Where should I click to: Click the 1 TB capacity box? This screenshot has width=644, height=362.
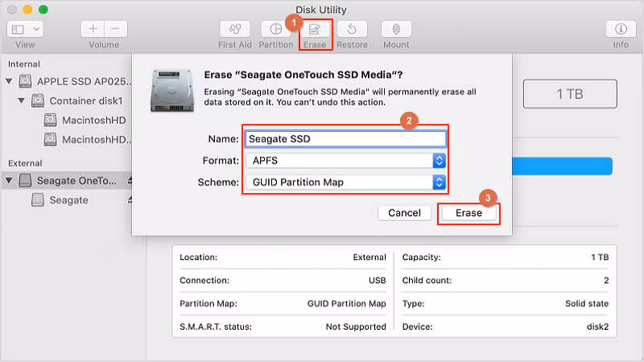pos(570,94)
